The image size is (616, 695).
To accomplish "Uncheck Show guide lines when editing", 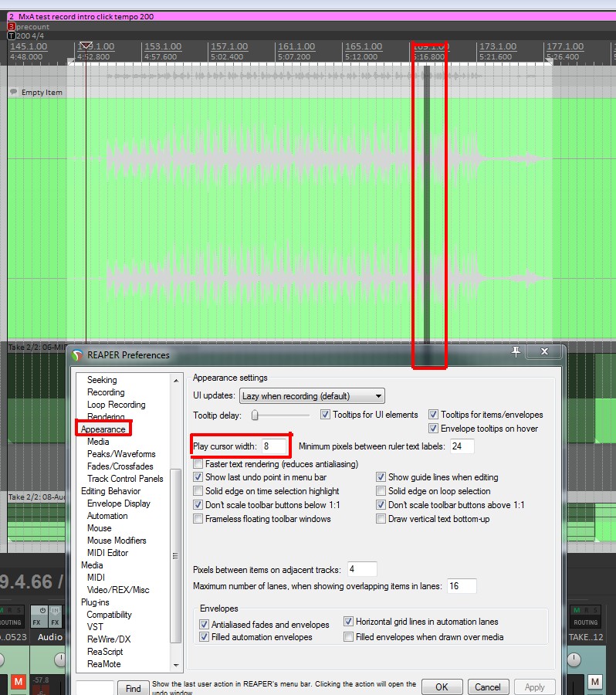I will (381, 477).
